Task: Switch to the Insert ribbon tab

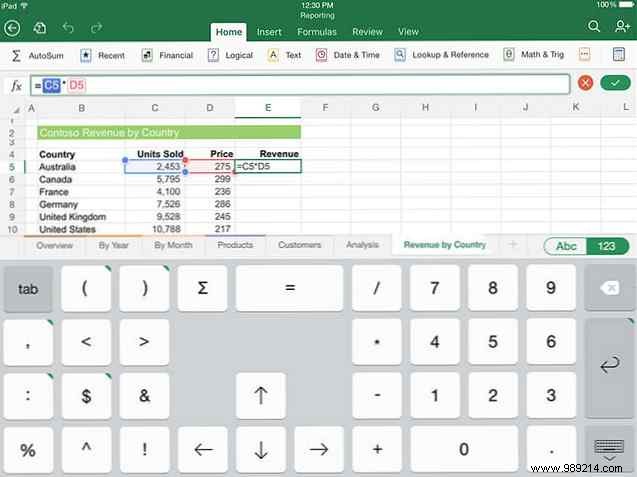Action: [x=269, y=32]
